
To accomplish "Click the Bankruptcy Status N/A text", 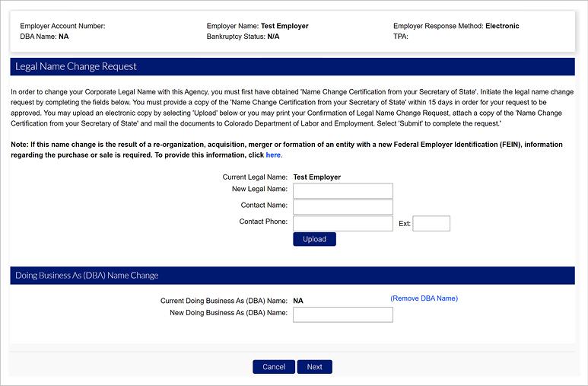I will click(242, 37).
